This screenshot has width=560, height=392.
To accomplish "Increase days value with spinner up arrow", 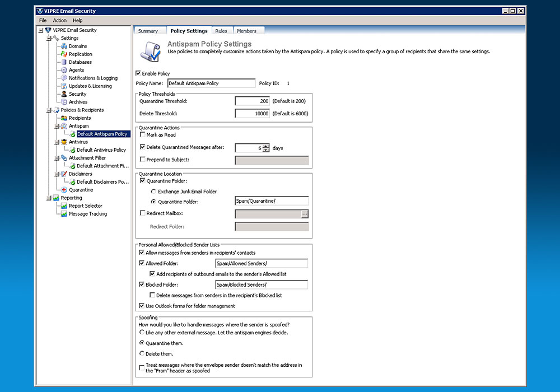I will coord(265,146).
